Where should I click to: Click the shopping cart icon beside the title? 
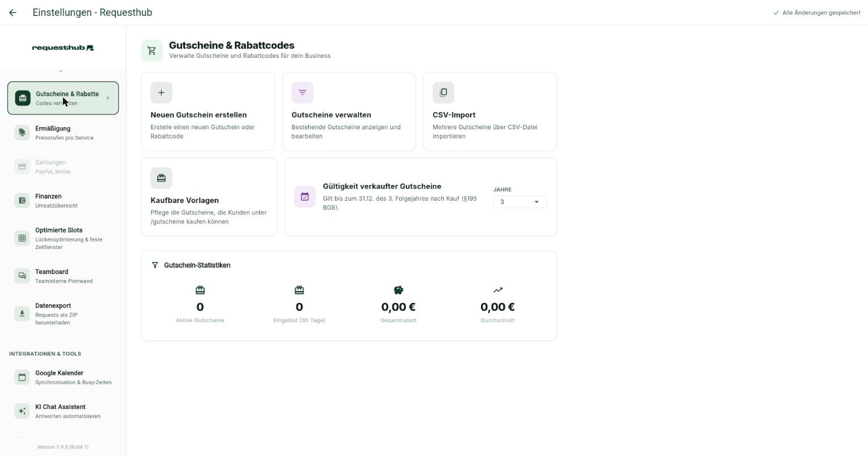click(x=152, y=50)
